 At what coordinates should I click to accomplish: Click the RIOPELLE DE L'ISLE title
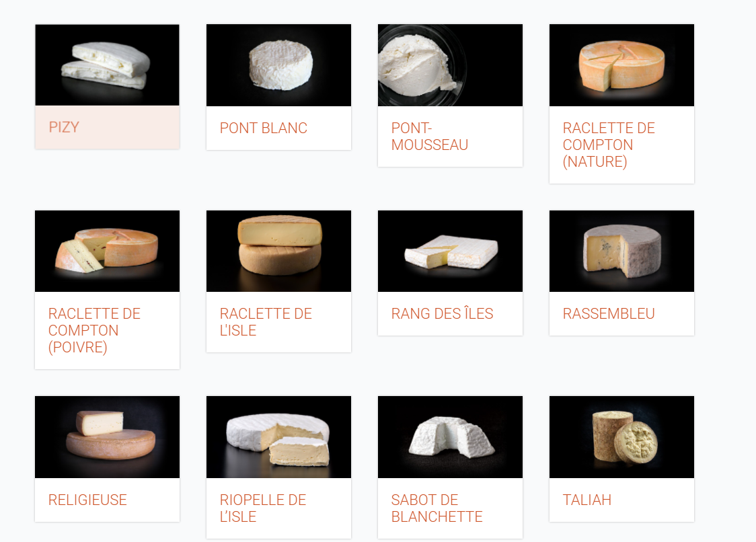coord(263,508)
